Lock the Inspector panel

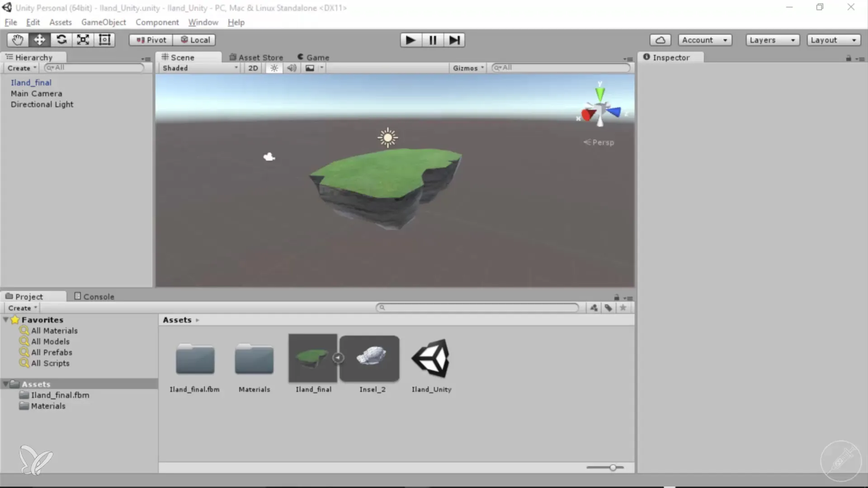point(849,58)
